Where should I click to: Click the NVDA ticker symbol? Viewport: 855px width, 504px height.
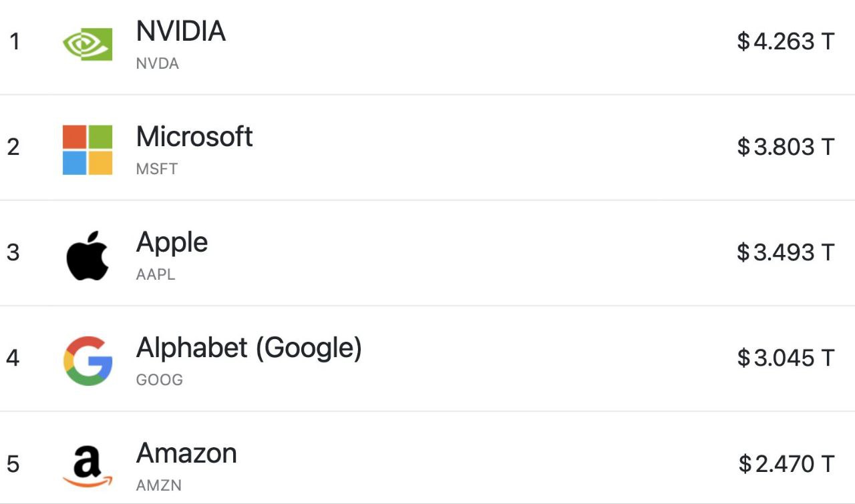(158, 64)
